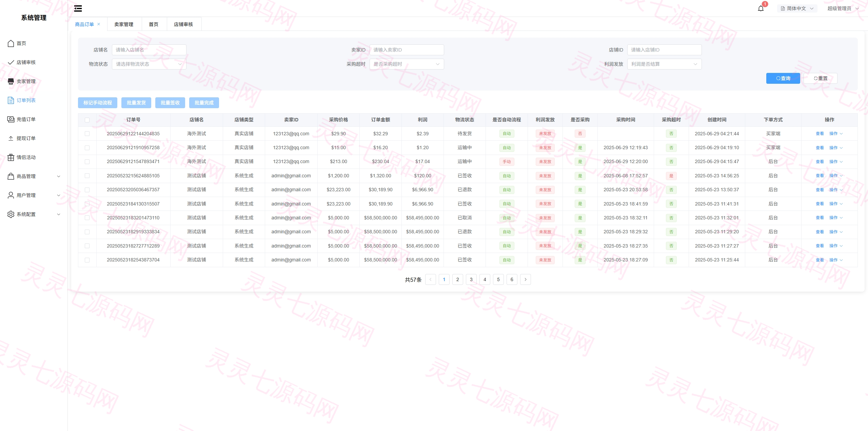
Task: Click the 卖家ID input field
Action: [407, 50]
